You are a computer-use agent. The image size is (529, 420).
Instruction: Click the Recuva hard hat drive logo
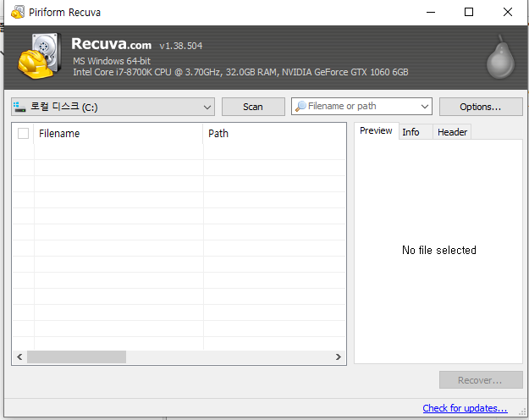coord(40,56)
